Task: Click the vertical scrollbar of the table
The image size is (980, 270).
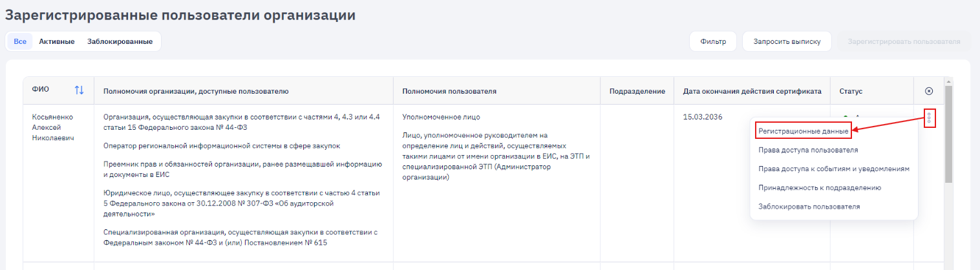Action: [x=948, y=134]
